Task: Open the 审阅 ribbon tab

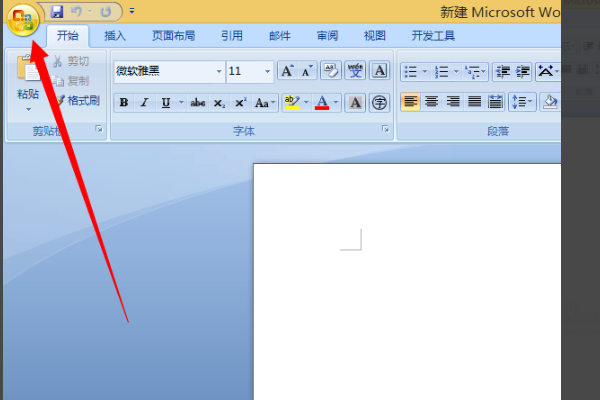Action: (x=327, y=36)
